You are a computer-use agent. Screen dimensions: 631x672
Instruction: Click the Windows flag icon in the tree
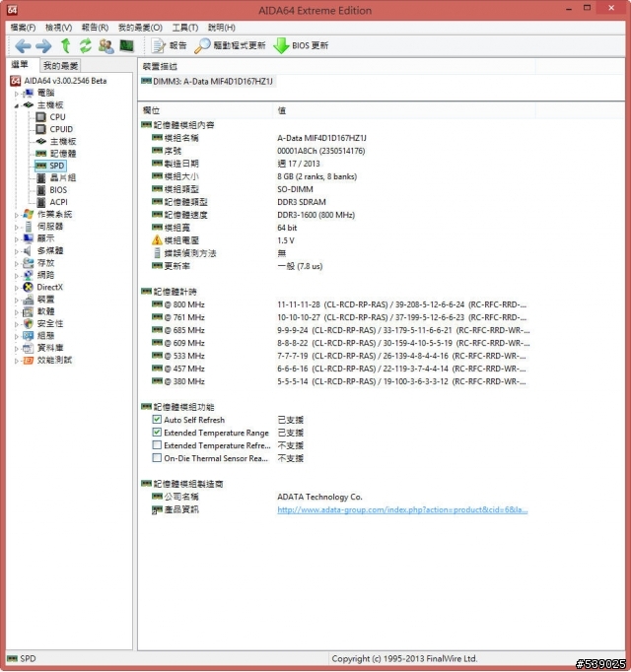(29, 214)
